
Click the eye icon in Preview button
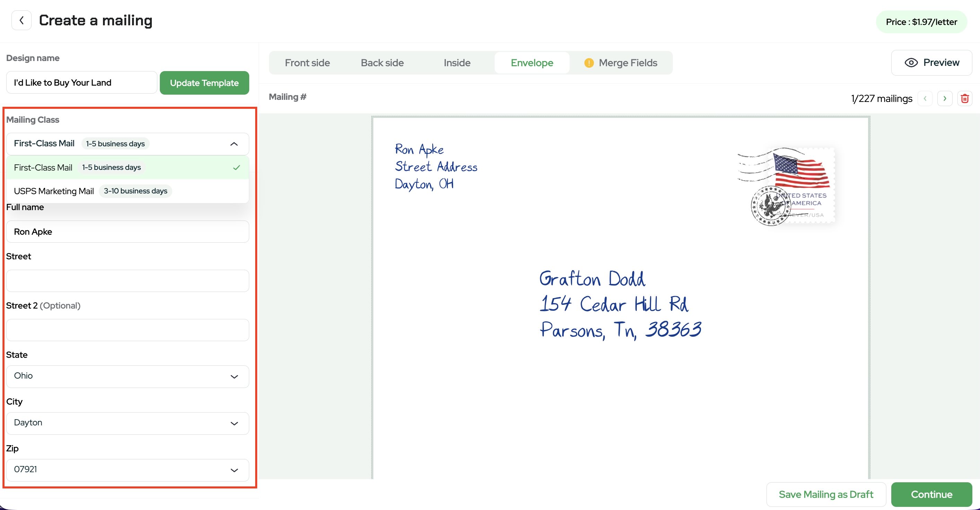[911, 63]
